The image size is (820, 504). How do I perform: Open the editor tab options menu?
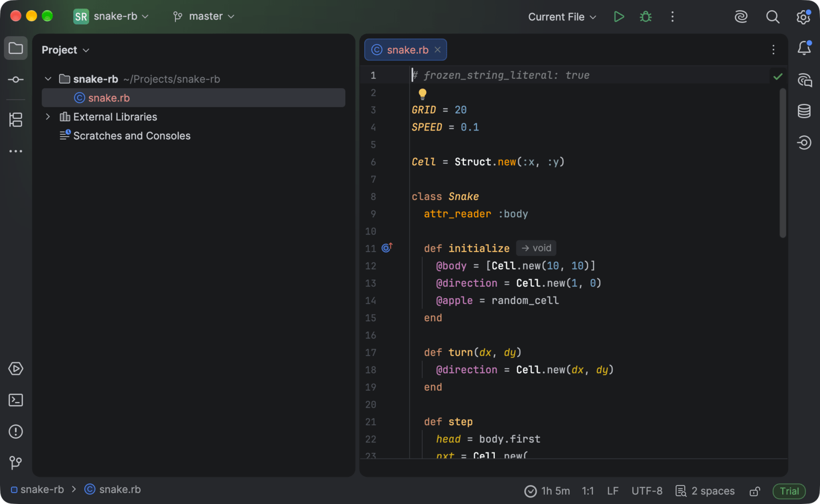pyautogui.click(x=773, y=50)
